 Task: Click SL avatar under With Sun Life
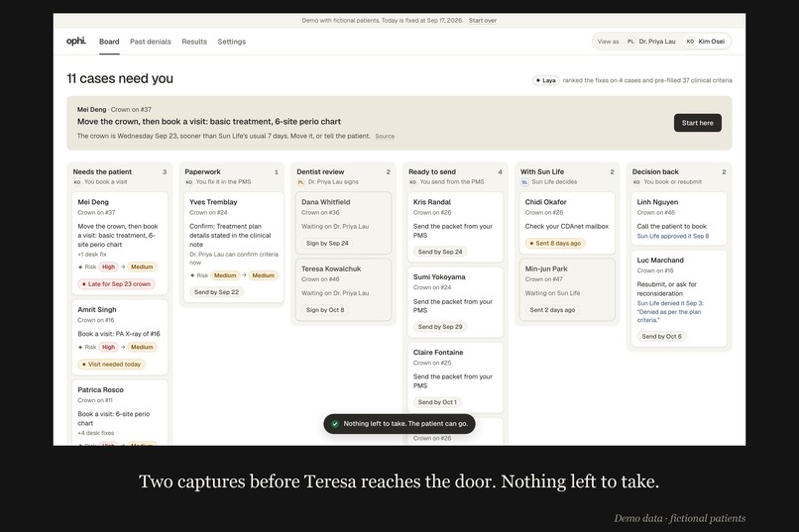[x=524, y=182]
